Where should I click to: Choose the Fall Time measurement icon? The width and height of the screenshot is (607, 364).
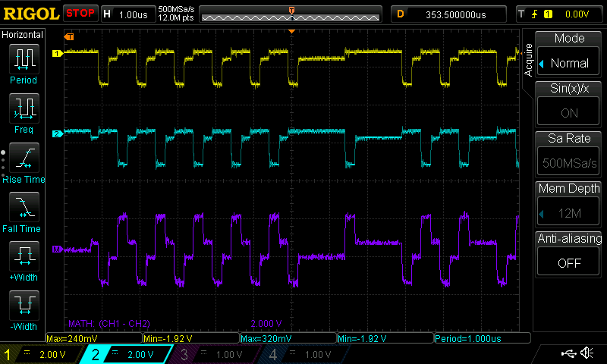click(x=24, y=207)
